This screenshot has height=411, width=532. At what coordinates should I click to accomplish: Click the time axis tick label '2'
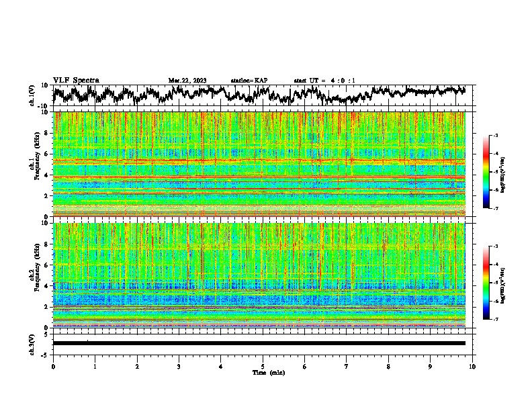pos(137,367)
